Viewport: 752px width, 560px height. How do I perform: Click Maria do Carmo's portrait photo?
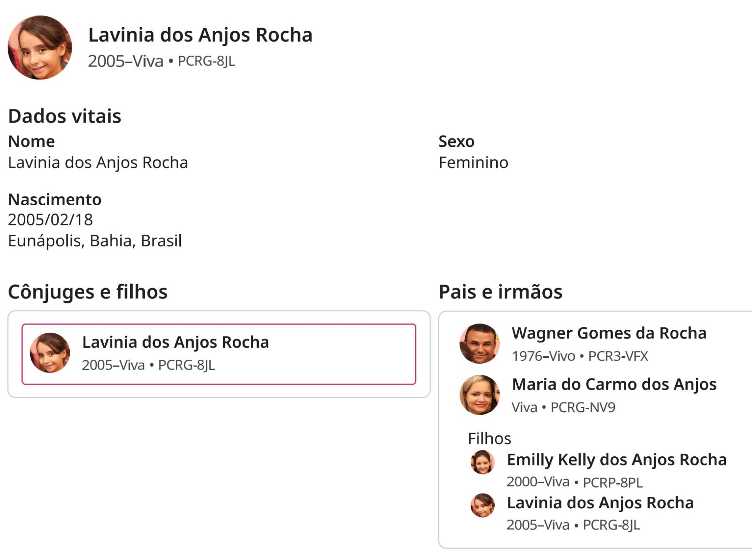[479, 395]
